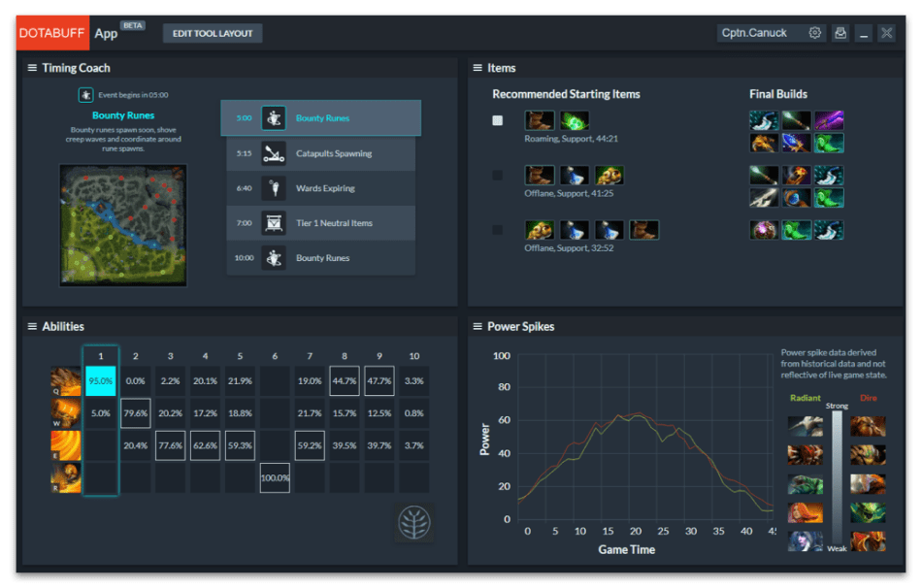
Task: Open the Power Spikes panel menu icon
Action: pyautogui.click(x=477, y=326)
